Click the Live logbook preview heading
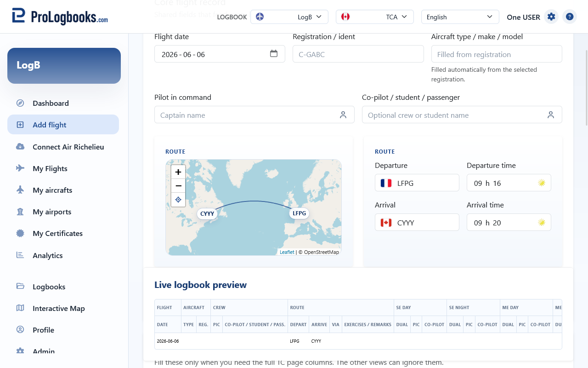588x368 pixels. point(200,285)
